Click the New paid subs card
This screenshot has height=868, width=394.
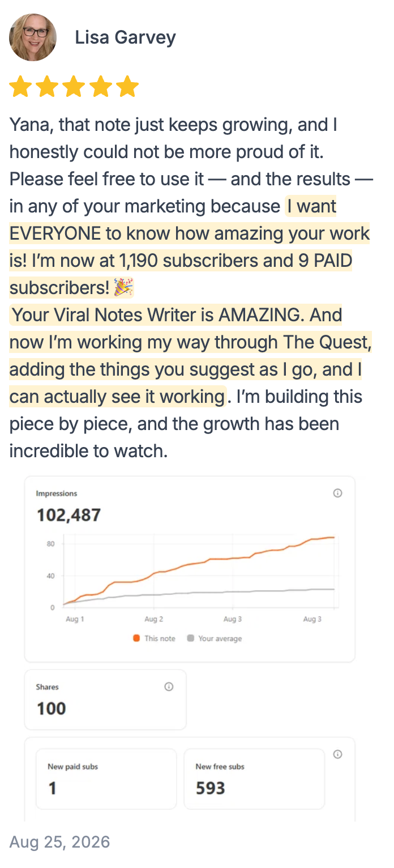click(106, 778)
